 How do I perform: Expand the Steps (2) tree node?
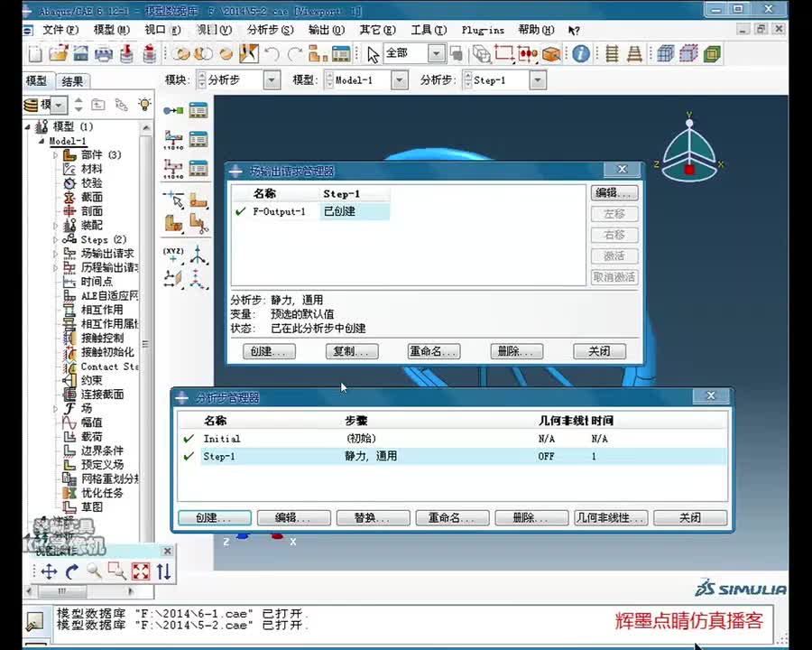(x=55, y=239)
